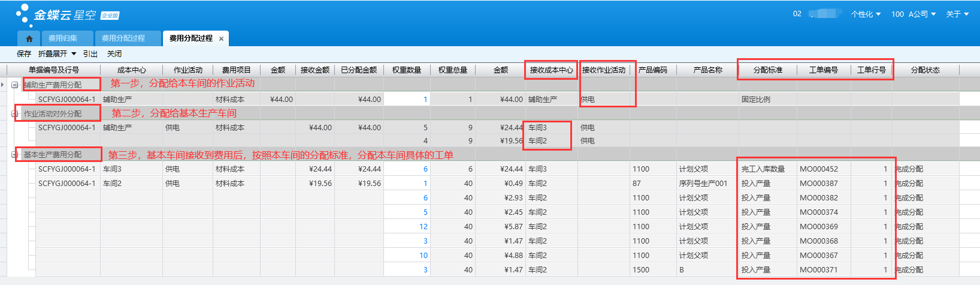
Task: Collapse the 基本生产费用分配 group
Action: 15,154
